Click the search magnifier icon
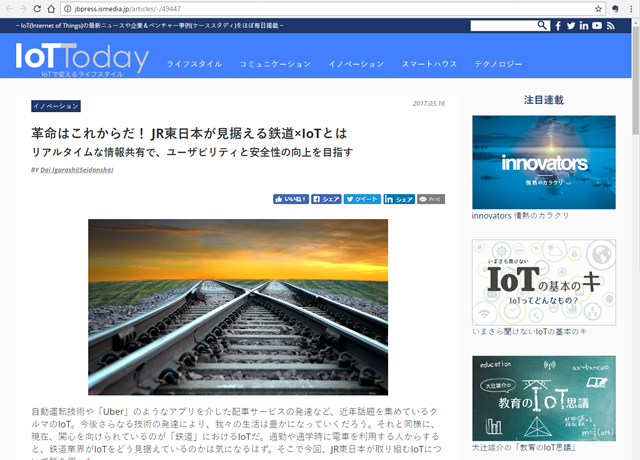The height and width of the screenshot is (460, 640). (x=540, y=25)
